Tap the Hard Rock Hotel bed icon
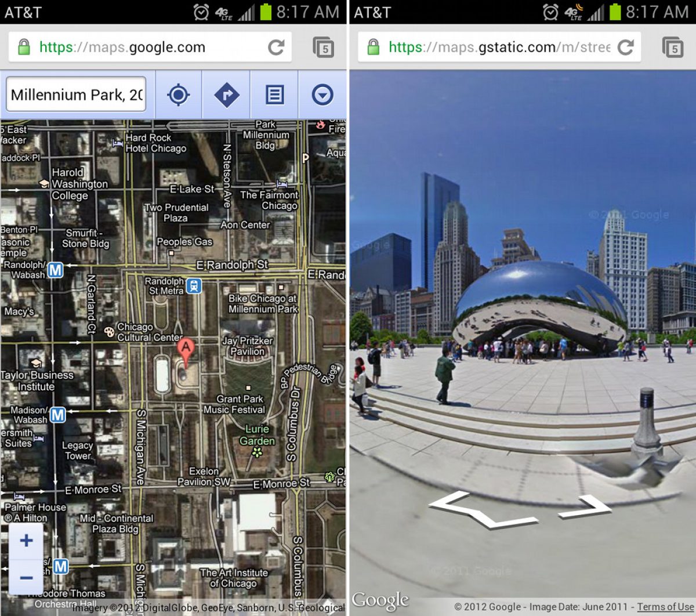The width and height of the screenshot is (696, 616). (117, 142)
